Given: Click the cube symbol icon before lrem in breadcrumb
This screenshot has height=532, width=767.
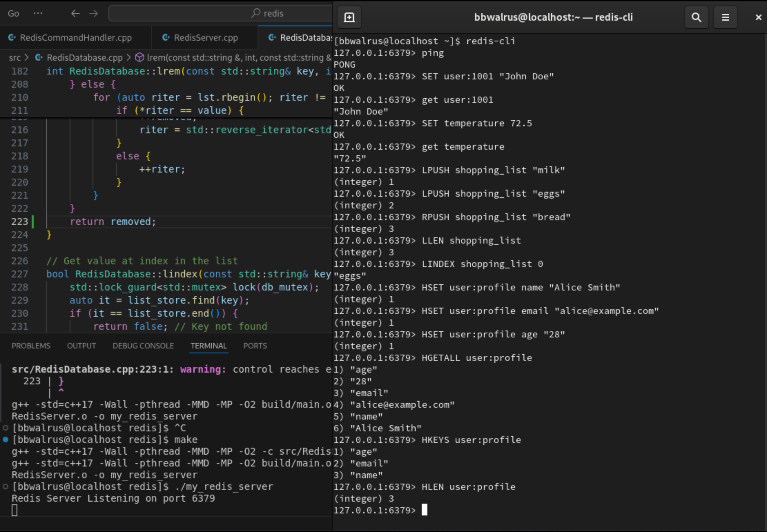Looking at the screenshot, I should (139, 57).
